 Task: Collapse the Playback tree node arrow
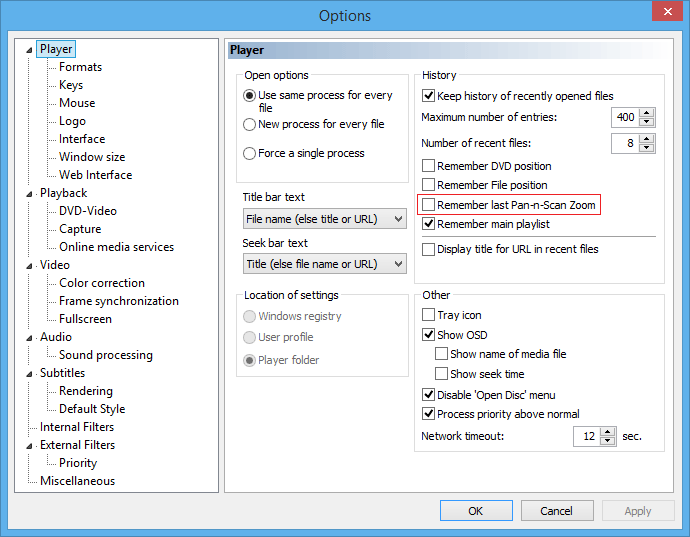[x=29, y=194]
